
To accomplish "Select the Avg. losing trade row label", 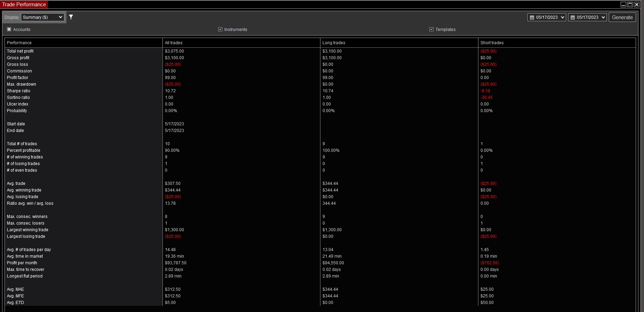I will point(23,197).
